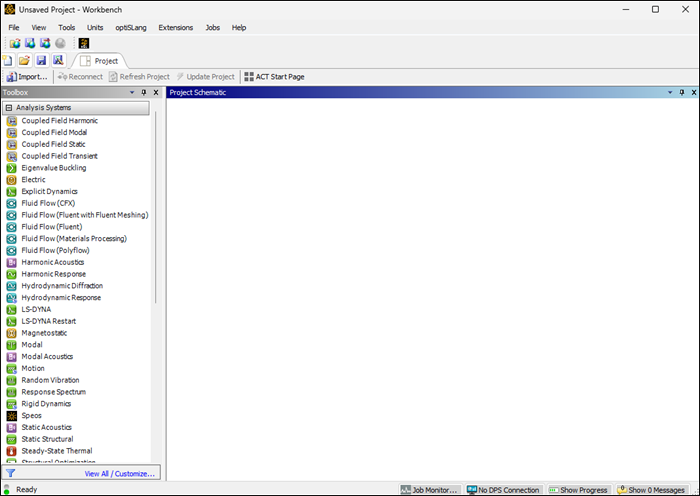The image size is (700, 496).
Task: Select the Explicit Dynamics icon
Action: [12, 192]
